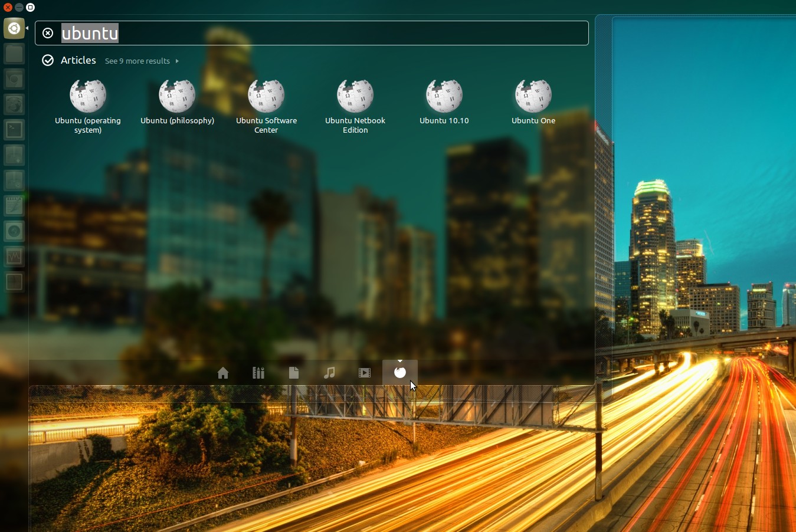Open the Ubuntu (operating system) Wikipedia article
Viewport: 796px width, 532px height.
tap(88, 106)
